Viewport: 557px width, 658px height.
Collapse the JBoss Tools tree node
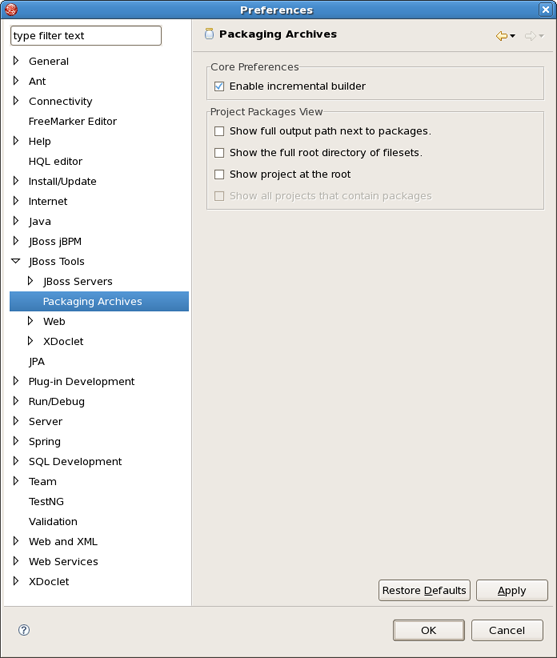pos(16,261)
